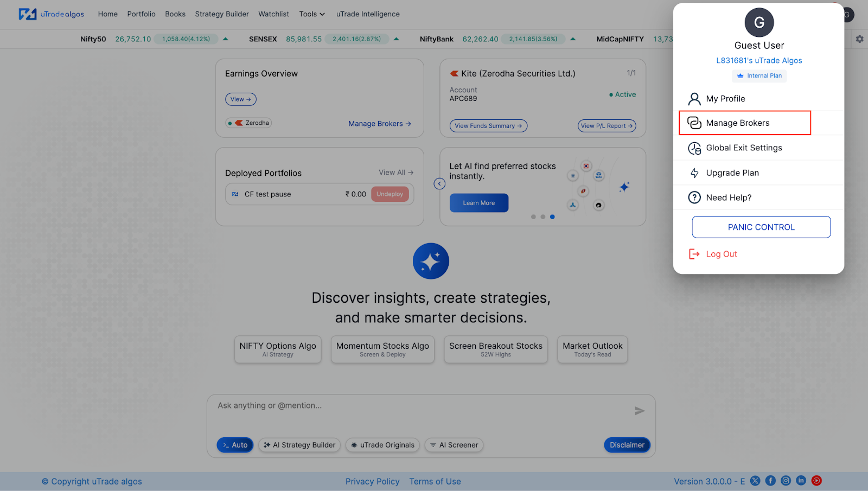Open the Terms of Use link
868x491 pixels.
pyautogui.click(x=435, y=481)
